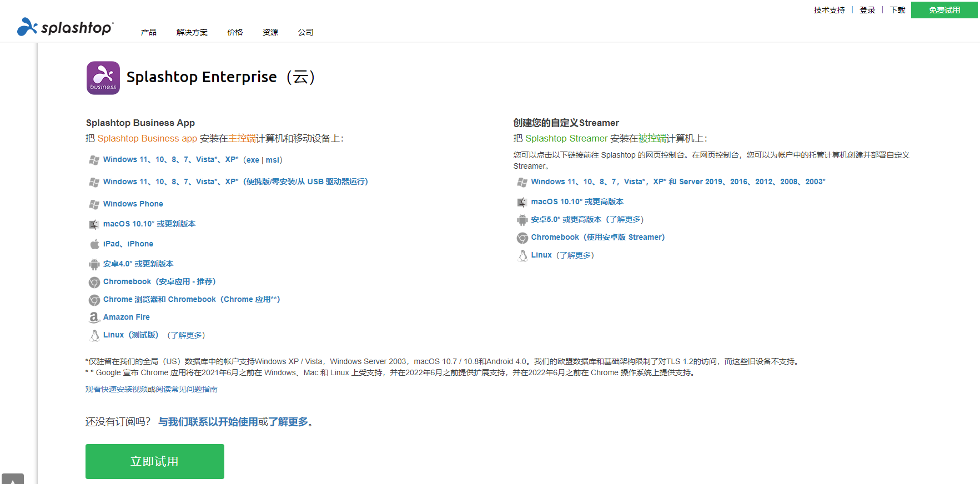980x484 pixels.
Task: Click macOS icon beside 或更高版本 Streamer row
Action: coord(522,202)
